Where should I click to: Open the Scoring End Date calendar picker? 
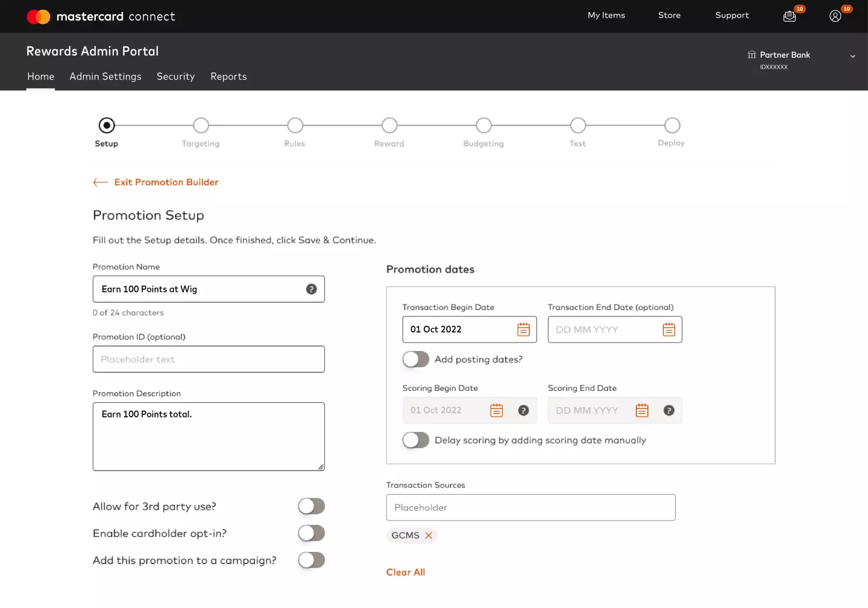coord(641,410)
